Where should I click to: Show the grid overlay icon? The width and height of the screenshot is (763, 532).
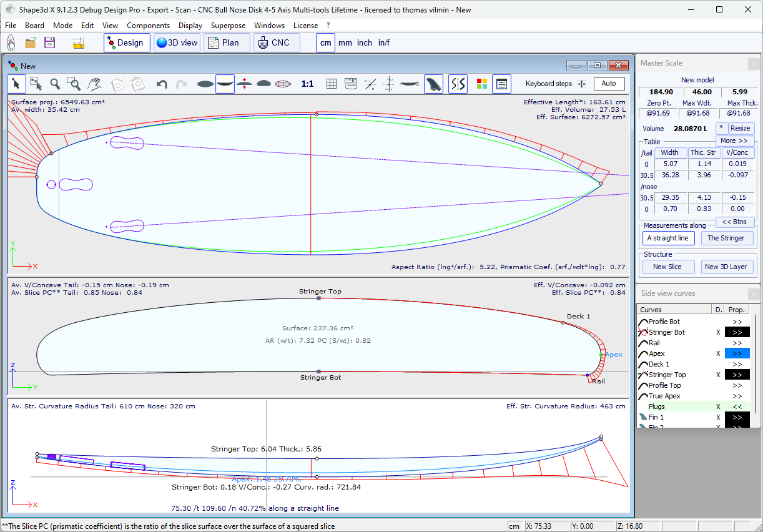(x=332, y=84)
